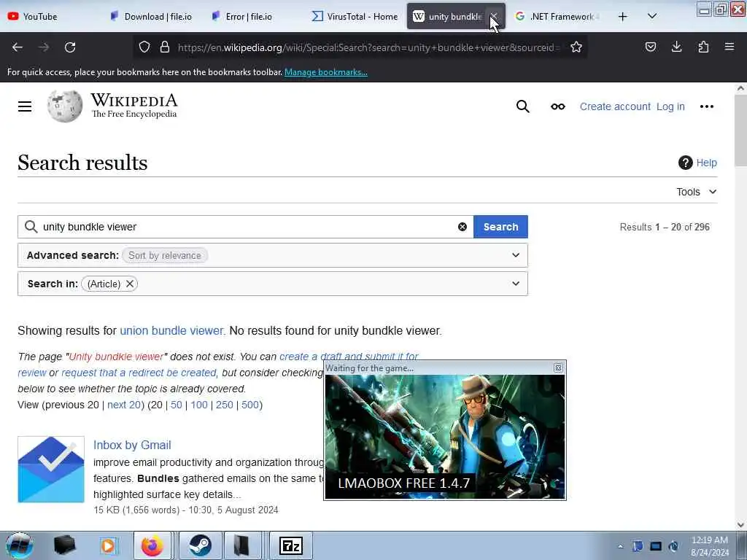Focus the browser URL address bar
747x560 pixels.
[367, 47]
